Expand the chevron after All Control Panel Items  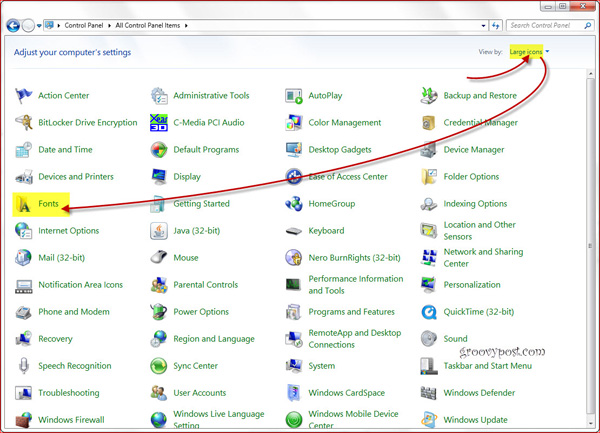tap(186, 26)
